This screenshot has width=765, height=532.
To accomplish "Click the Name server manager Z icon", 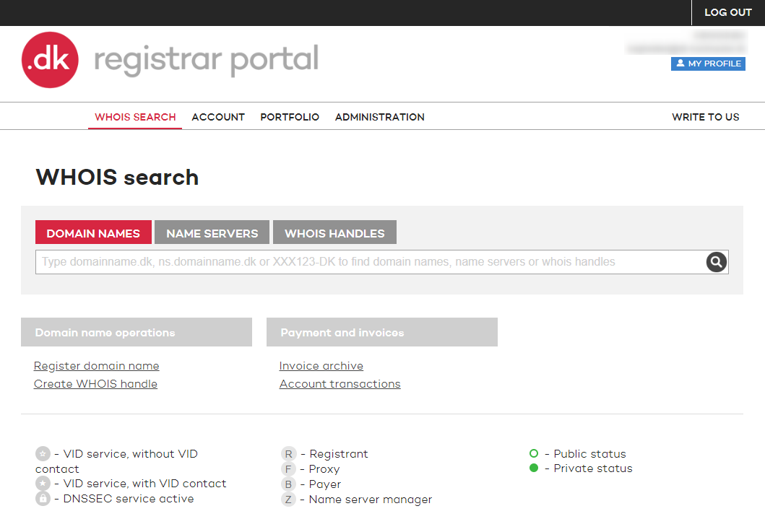I will [288, 500].
